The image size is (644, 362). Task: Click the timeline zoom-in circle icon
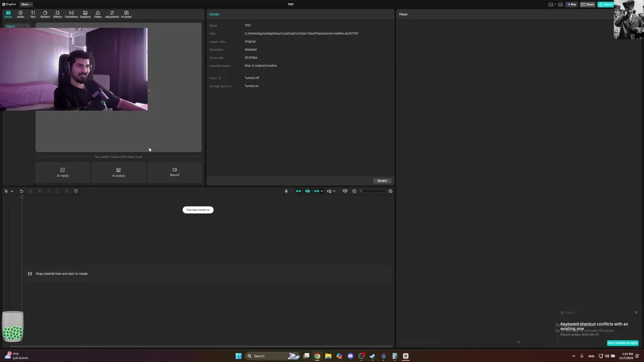pyautogui.click(x=390, y=191)
